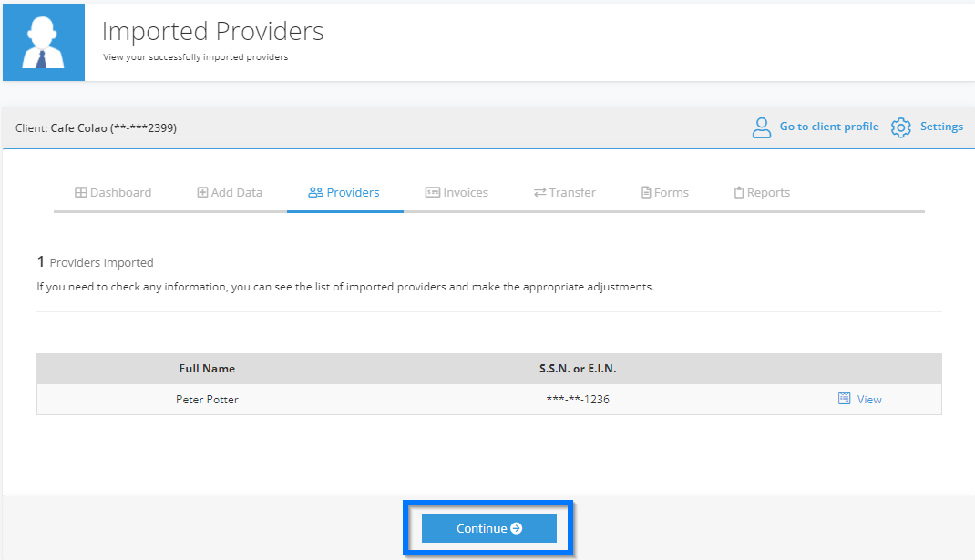Open the Go to client profile link
Viewport: 975px width, 560px height.
[x=828, y=127]
